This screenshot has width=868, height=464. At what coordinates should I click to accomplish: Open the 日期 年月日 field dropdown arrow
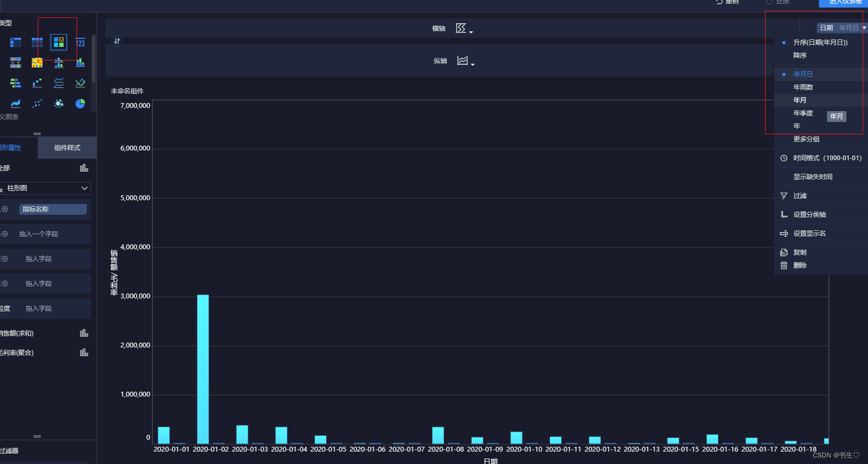coord(864,28)
